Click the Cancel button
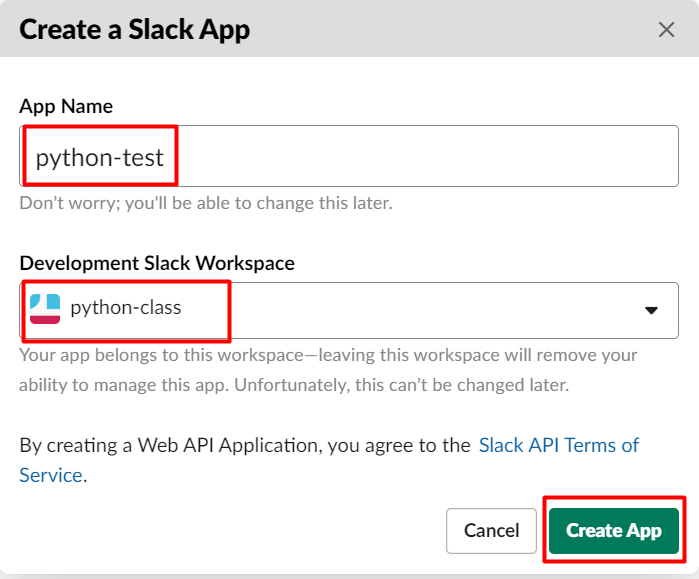 [x=491, y=531]
